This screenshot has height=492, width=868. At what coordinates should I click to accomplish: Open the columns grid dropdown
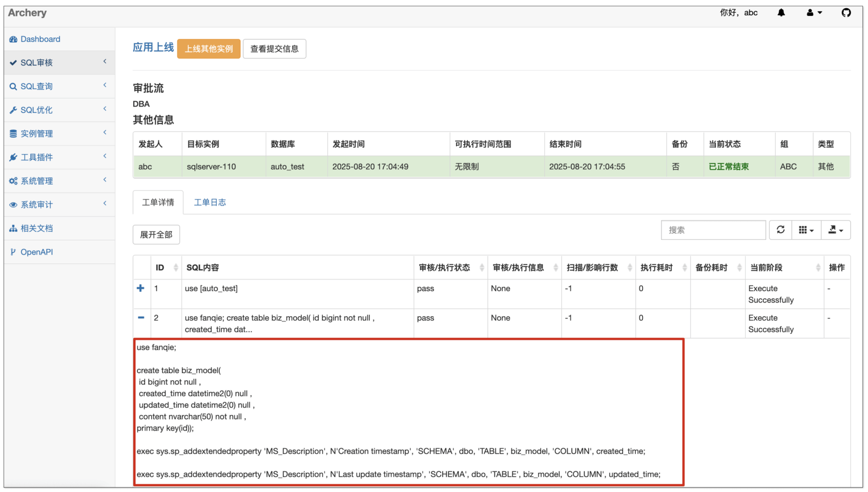point(806,230)
